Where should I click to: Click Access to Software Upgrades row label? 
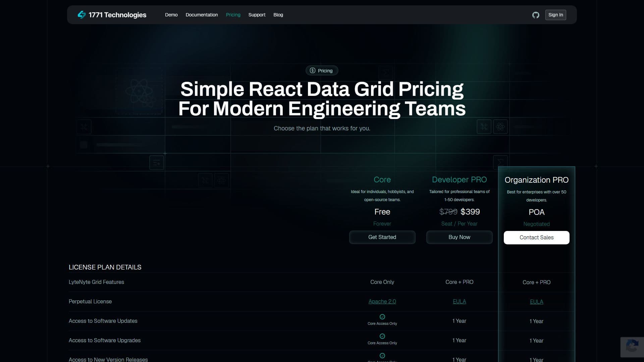coord(105,340)
